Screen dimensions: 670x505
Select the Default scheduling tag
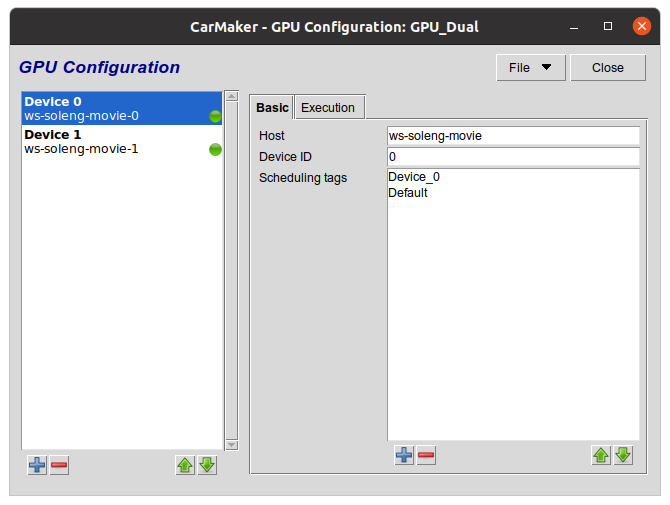pyautogui.click(x=408, y=193)
